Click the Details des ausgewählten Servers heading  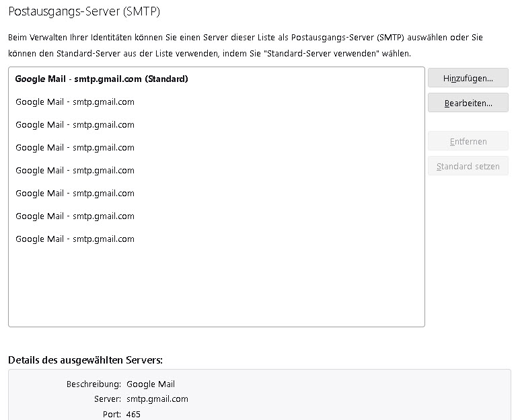point(85,360)
